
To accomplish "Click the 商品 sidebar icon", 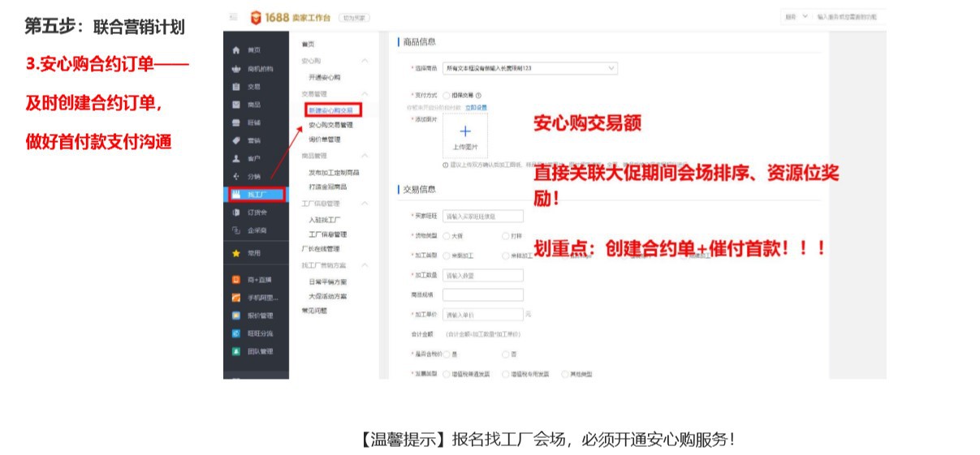I will (x=235, y=105).
